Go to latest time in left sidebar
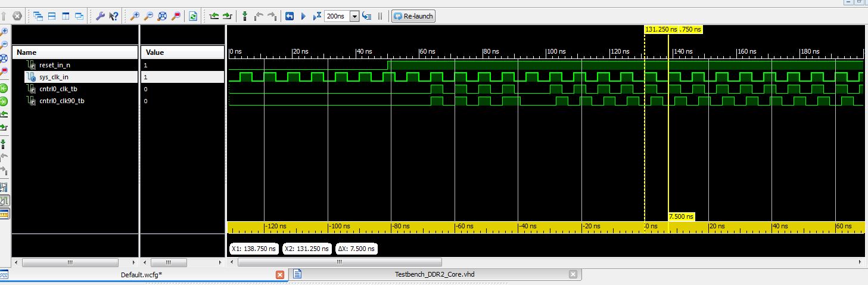The height and width of the screenshot is (285, 868). coord(4,101)
